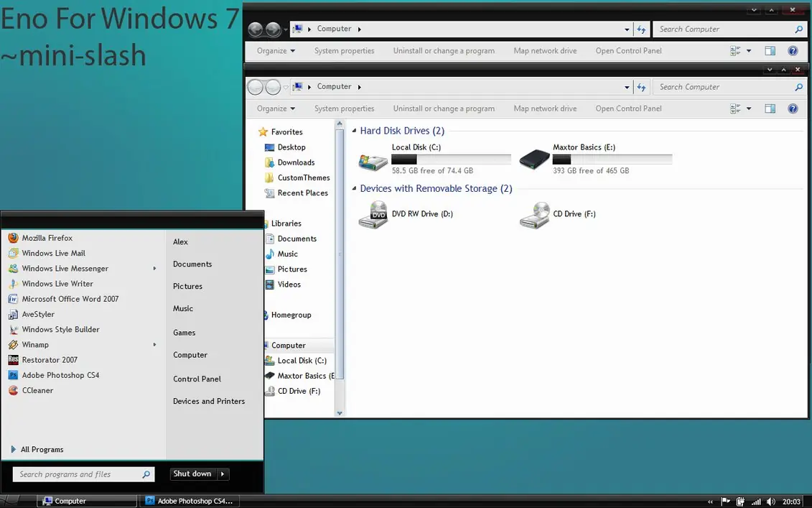Click Search Computer box in front window
This screenshot has width=812, height=508.
[729, 87]
